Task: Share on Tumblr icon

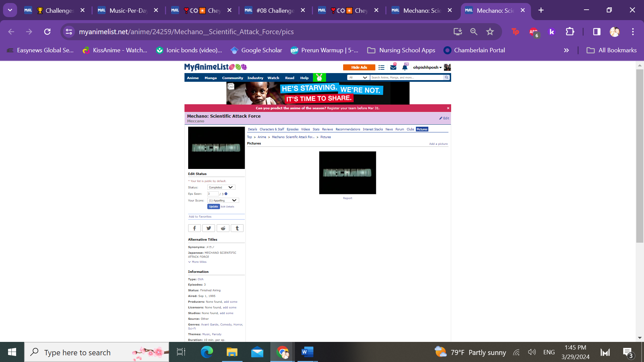Action: click(237, 228)
